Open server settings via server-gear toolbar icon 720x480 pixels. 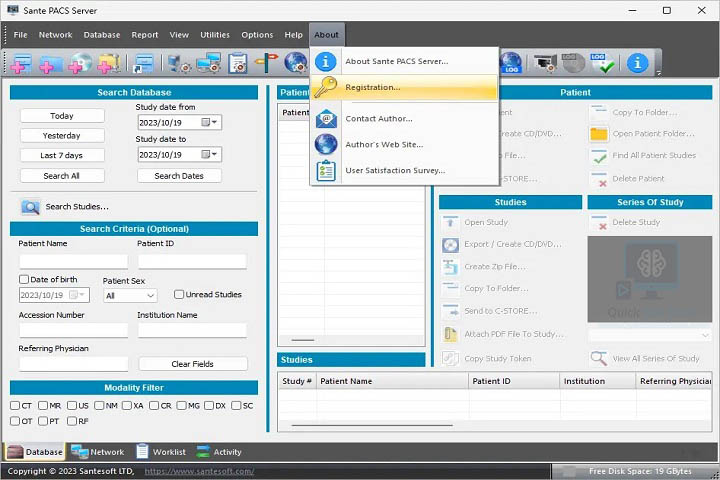pyautogui.click(x=179, y=63)
